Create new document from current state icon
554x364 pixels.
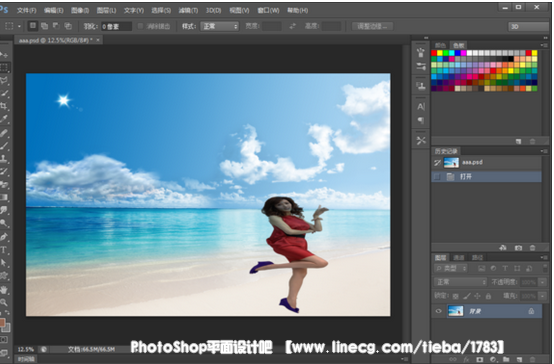click(503, 248)
